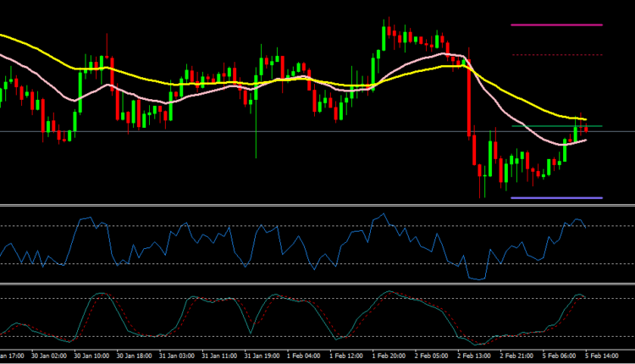Screen dimensions: 635x364
Task: Click the 30 Jan 10:00 time label
Action: [91, 357]
